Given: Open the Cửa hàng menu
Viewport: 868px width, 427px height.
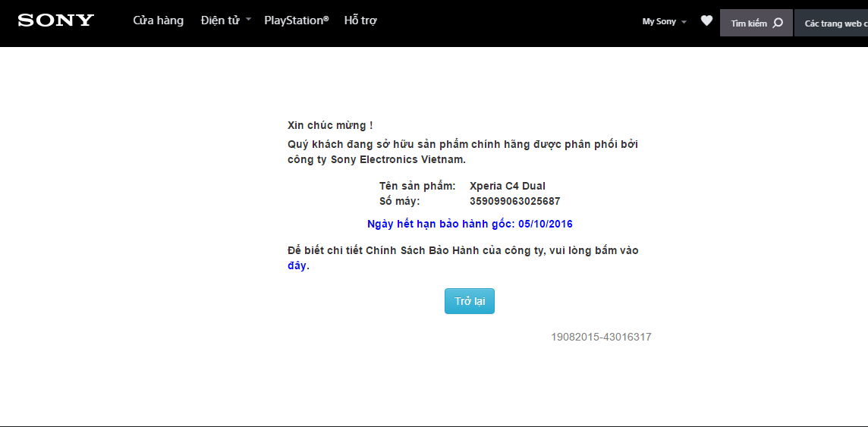Looking at the screenshot, I should 159,20.
